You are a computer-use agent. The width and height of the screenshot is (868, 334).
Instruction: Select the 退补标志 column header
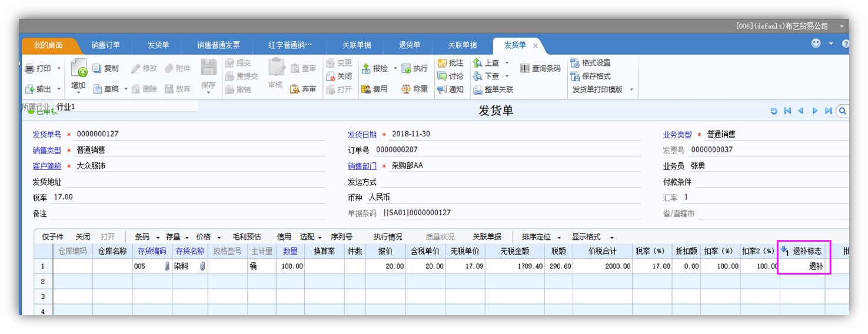click(x=803, y=251)
